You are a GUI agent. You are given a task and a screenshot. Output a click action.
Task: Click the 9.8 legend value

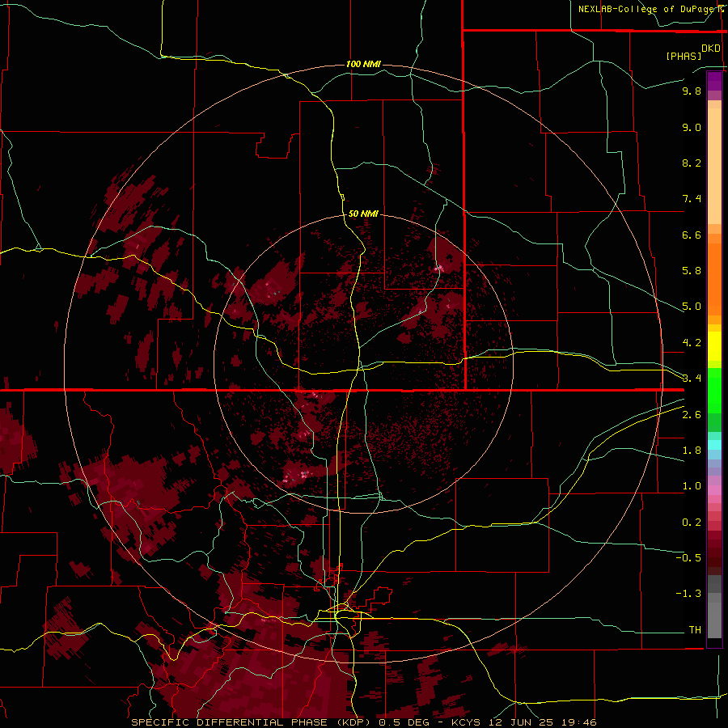coord(692,91)
